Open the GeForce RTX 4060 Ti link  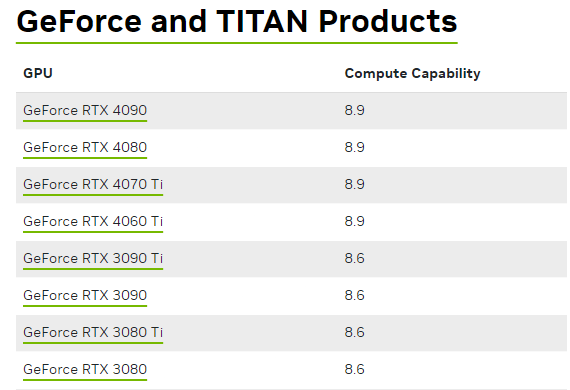[x=93, y=222]
